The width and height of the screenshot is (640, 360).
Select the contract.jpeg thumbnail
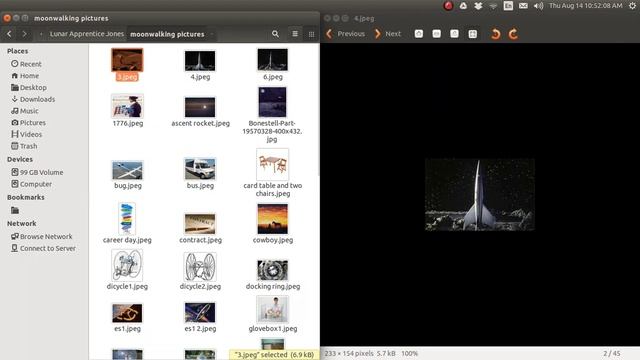[200, 224]
